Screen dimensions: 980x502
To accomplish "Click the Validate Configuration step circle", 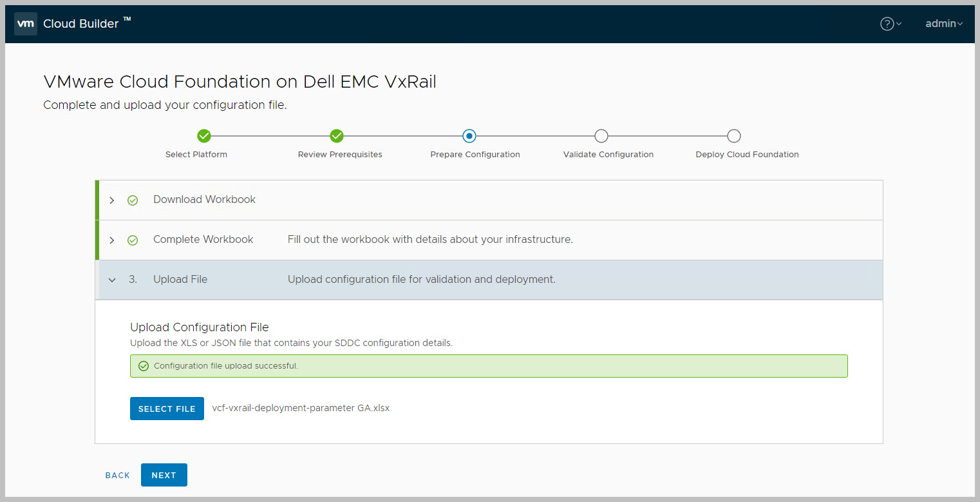I will tap(601, 136).
